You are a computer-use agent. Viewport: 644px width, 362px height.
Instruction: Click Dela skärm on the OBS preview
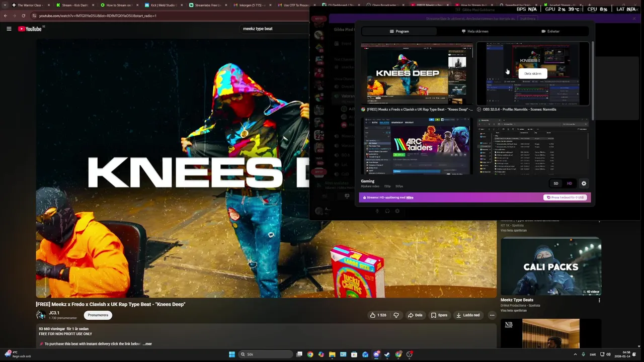pyautogui.click(x=533, y=73)
